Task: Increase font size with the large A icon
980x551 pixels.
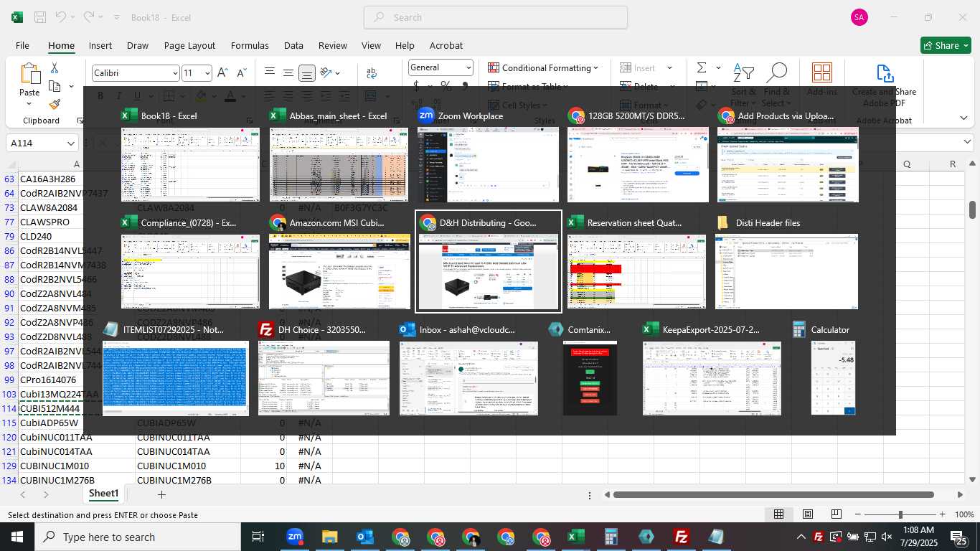Action: click(x=222, y=72)
